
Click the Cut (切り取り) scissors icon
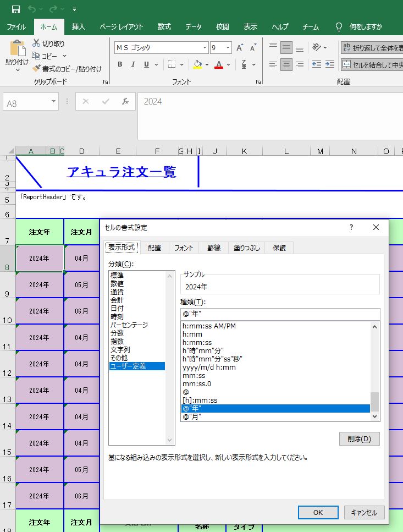(37, 43)
